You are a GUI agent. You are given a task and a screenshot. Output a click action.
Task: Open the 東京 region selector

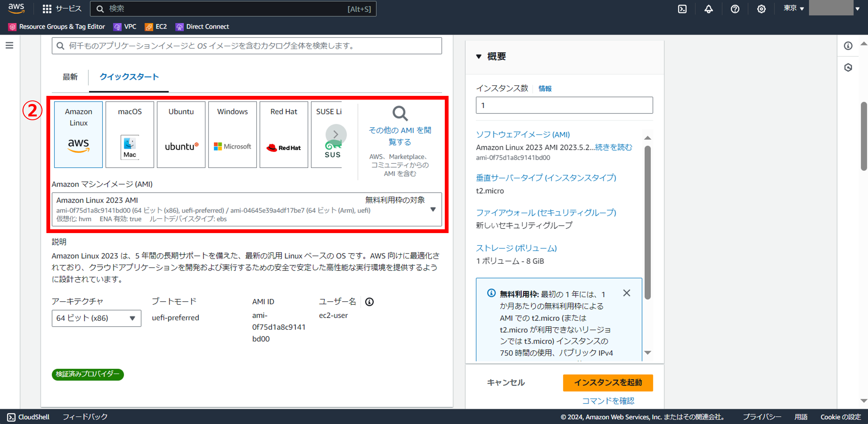pyautogui.click(x=794, y=8)
